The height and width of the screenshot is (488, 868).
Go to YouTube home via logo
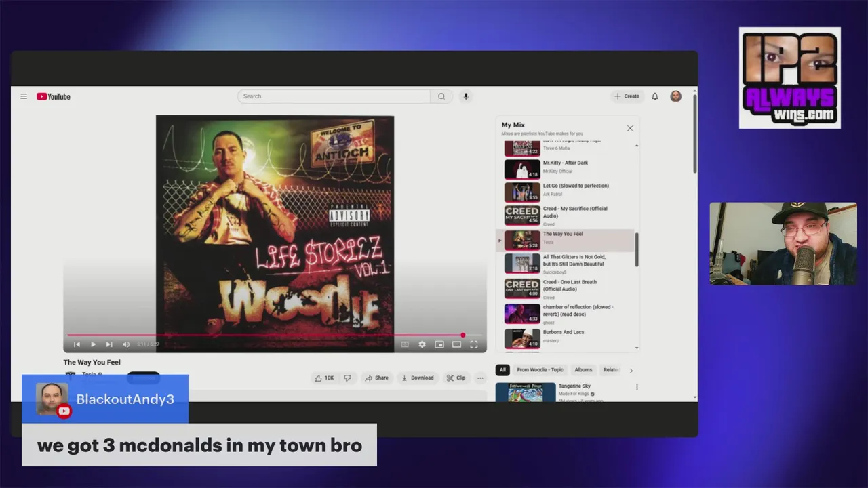pyautogui.click(x=54, y=96)
